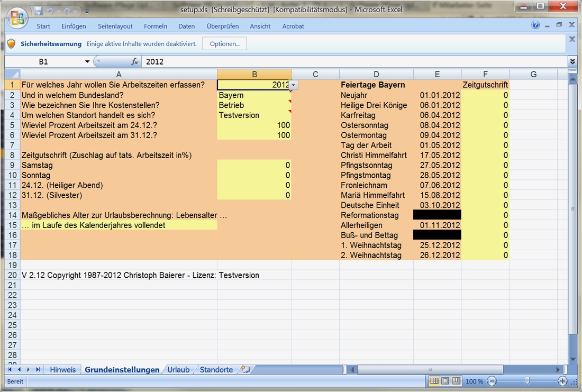This screenshot has width=582, height=392.
Task: Jump to last sheet using tab navigation arrow
Action: tap(38, 370)
